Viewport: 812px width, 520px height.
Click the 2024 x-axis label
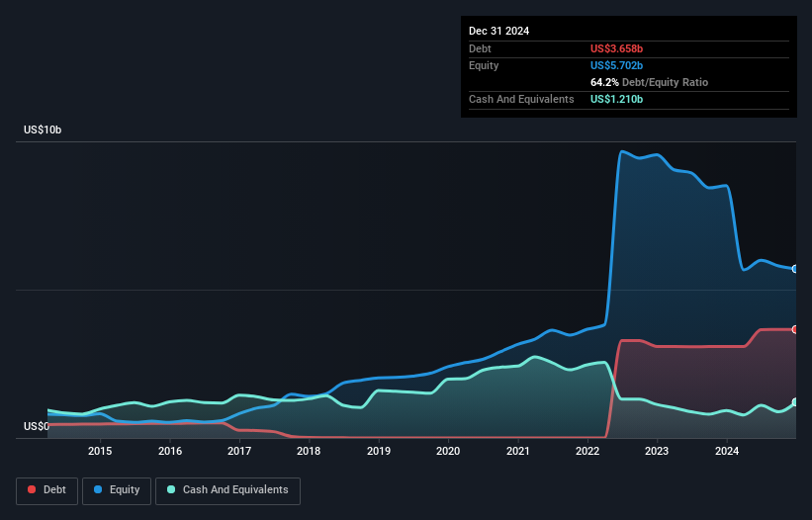(727, 452)
